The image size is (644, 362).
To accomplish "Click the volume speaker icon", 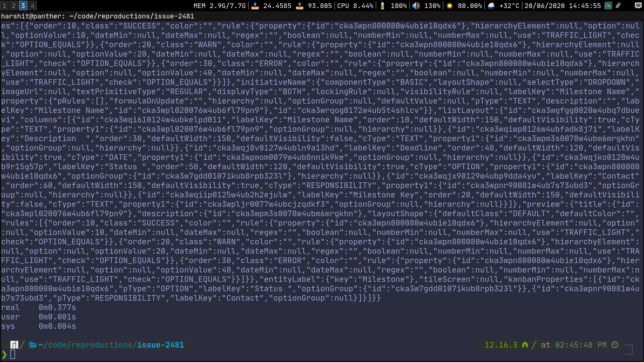I will coord(416,6).
